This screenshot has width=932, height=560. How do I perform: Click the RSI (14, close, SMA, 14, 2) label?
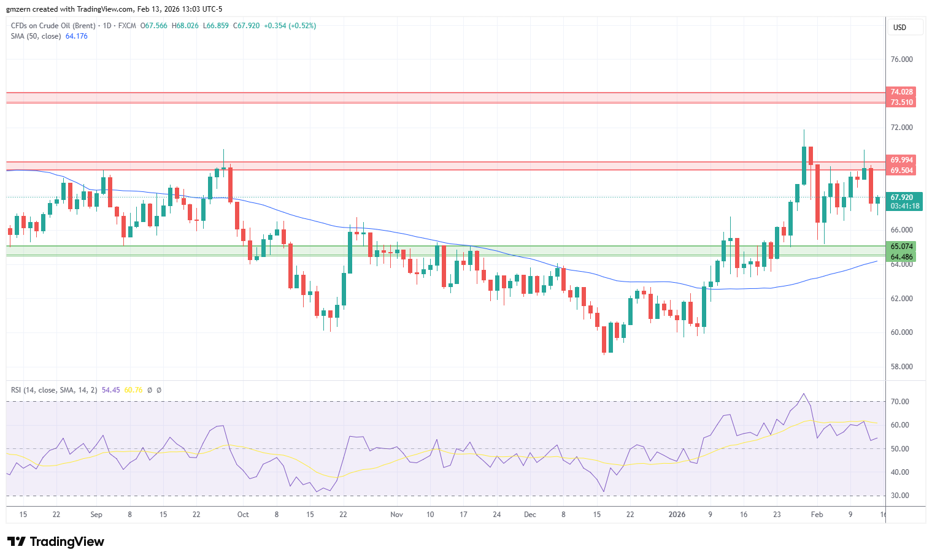pyautogui.click(x=54, y=390)
